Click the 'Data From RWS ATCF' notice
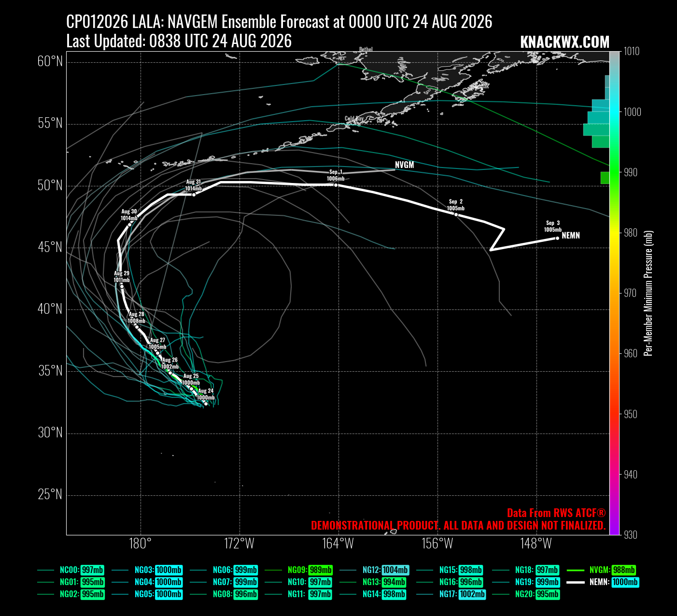 click(556, 513)
